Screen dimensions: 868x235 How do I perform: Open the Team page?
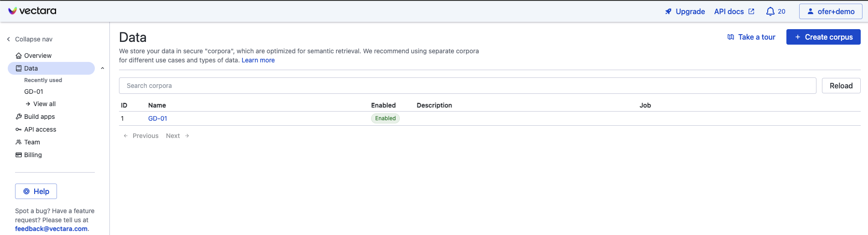pyautogui.click(x=32, y=142)
